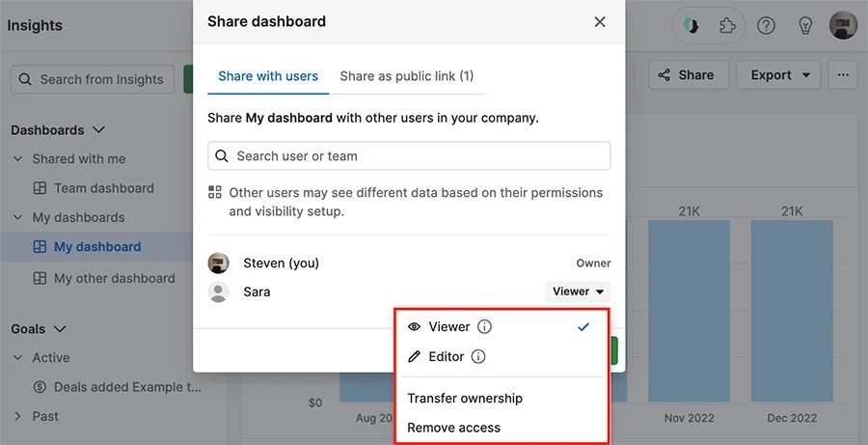
Task: Click the Share button in toolbar
Action: tap(689, 75)
